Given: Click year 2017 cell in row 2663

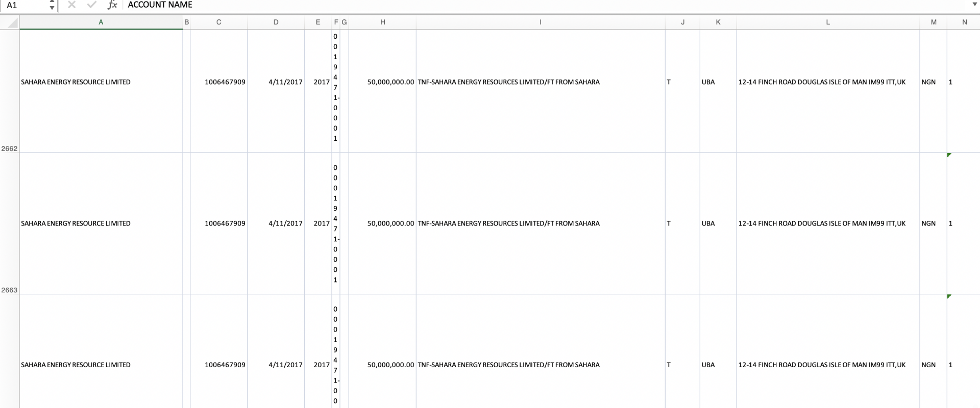Looking at the screenshot, I should 322,223.
